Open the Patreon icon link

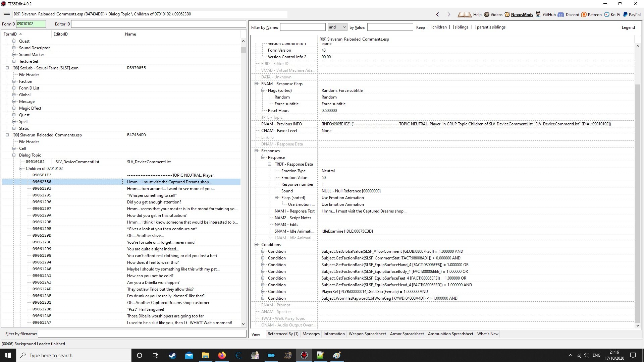click(584, 14)
